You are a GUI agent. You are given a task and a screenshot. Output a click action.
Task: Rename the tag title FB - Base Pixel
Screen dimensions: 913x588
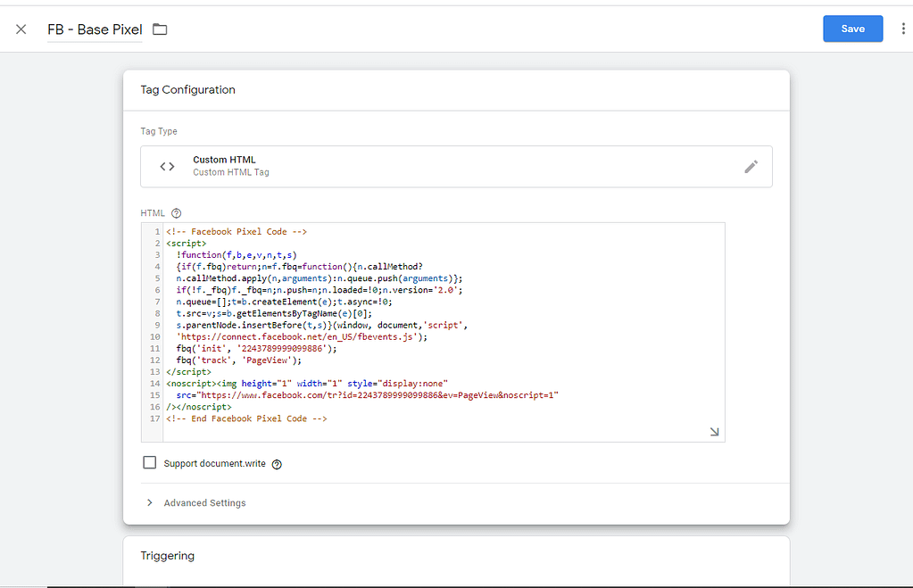pyautogui.click(x=95, y=29)
